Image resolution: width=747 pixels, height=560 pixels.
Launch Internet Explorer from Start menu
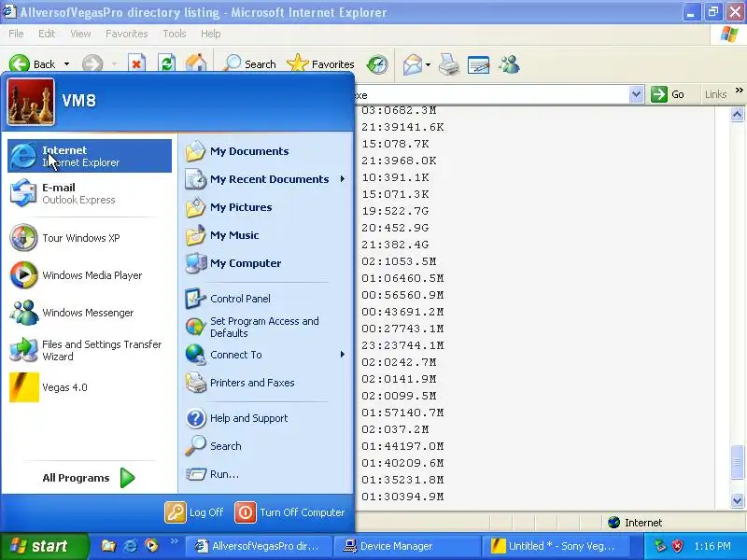coord(90,156)
